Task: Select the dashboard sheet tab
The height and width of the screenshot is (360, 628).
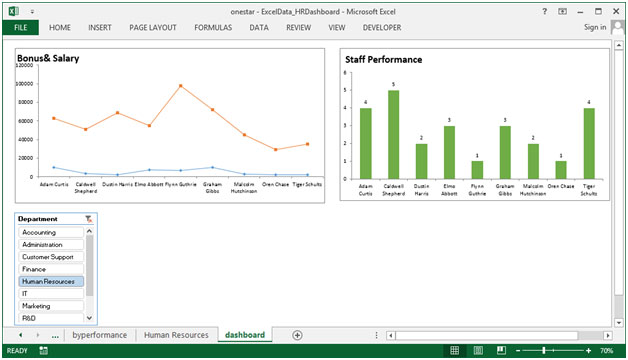Action: (245, 335)
